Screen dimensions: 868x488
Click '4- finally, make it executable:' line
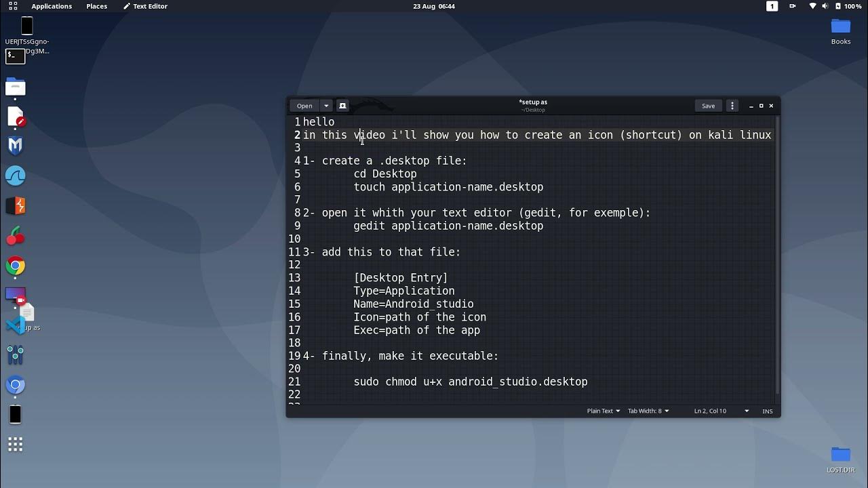click(x=401, y=357)
